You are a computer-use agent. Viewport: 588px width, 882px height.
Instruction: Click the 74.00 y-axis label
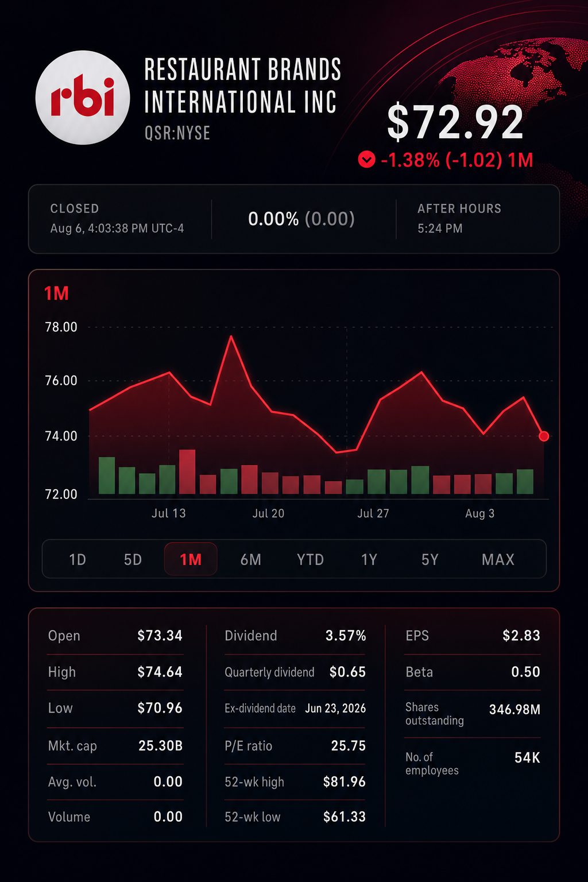[x=61, y=436]
